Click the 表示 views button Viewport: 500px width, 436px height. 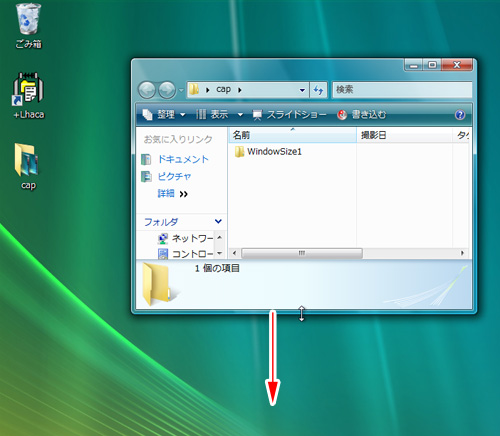pyautogui.click(x=212, y=115)
